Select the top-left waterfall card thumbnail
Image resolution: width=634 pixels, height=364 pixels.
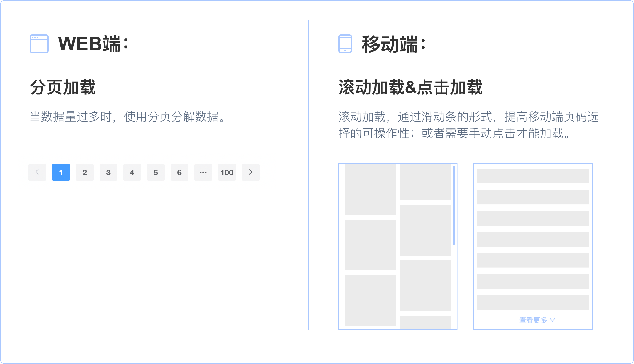coord(370,189)
